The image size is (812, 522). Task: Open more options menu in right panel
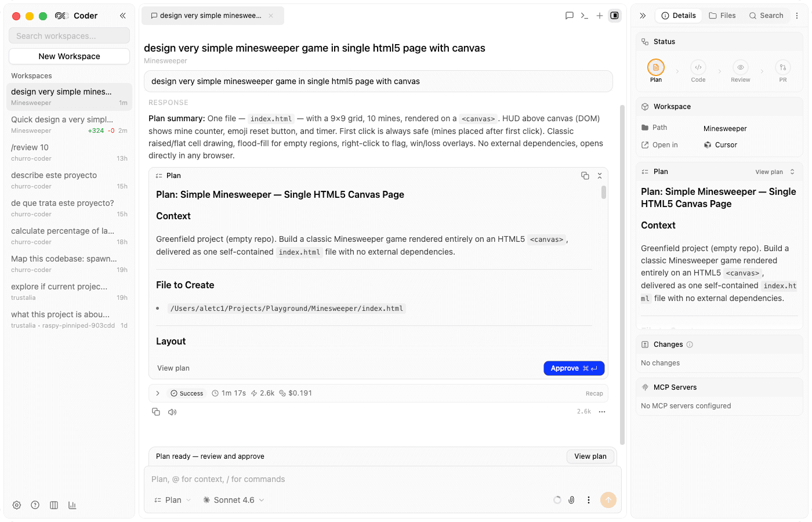click(797, 16)
